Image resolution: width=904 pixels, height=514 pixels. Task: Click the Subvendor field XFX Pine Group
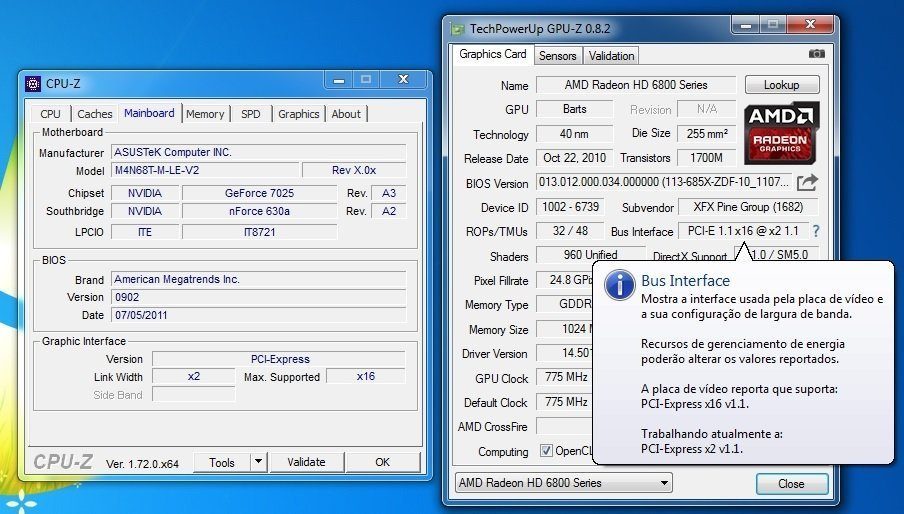point(748,207)
